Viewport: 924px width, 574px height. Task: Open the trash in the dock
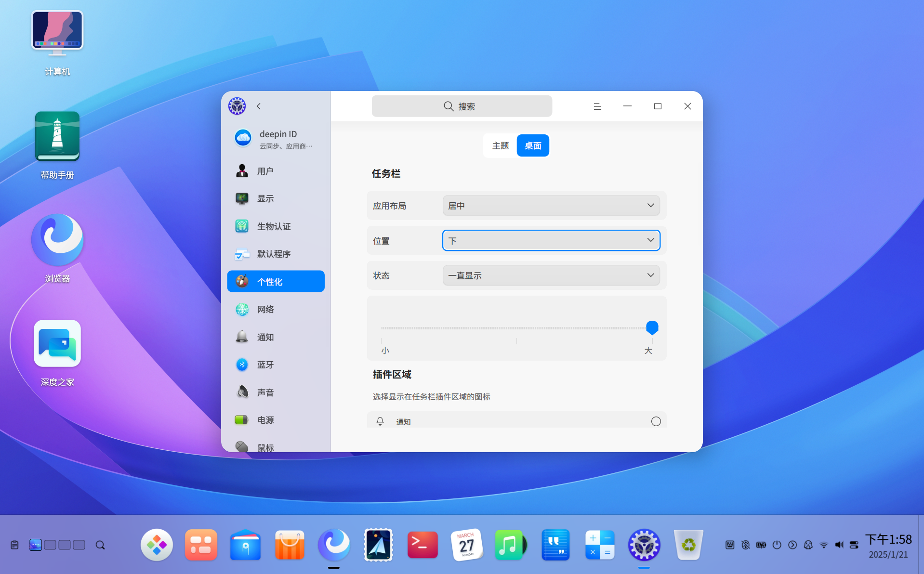[x=688, y=545]
